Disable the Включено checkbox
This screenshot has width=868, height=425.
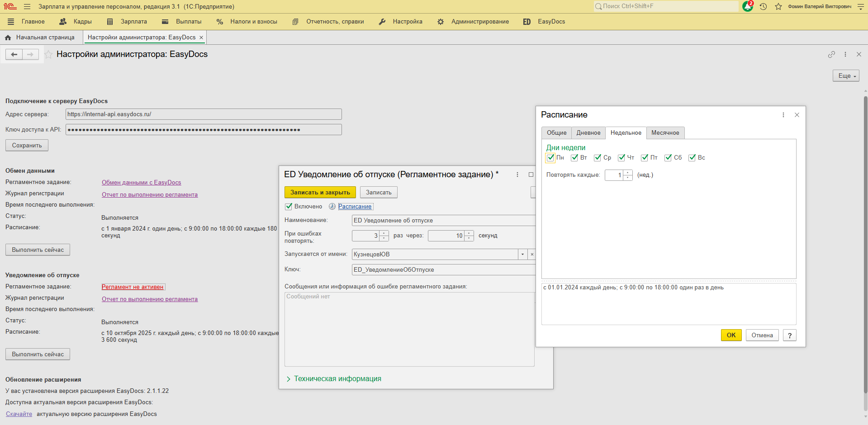coord(289,207)
